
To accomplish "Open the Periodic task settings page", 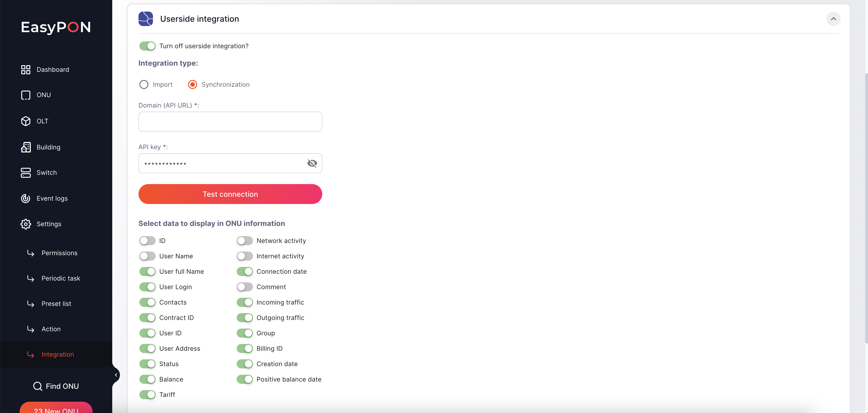I will click(x=61, y=278).
